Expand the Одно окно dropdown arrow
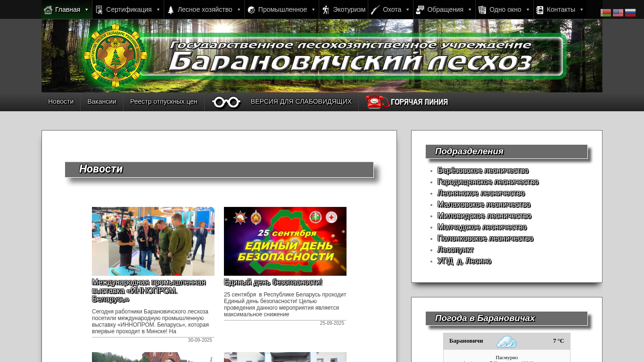The image size is (644, 362). click(x=528, y=9)
